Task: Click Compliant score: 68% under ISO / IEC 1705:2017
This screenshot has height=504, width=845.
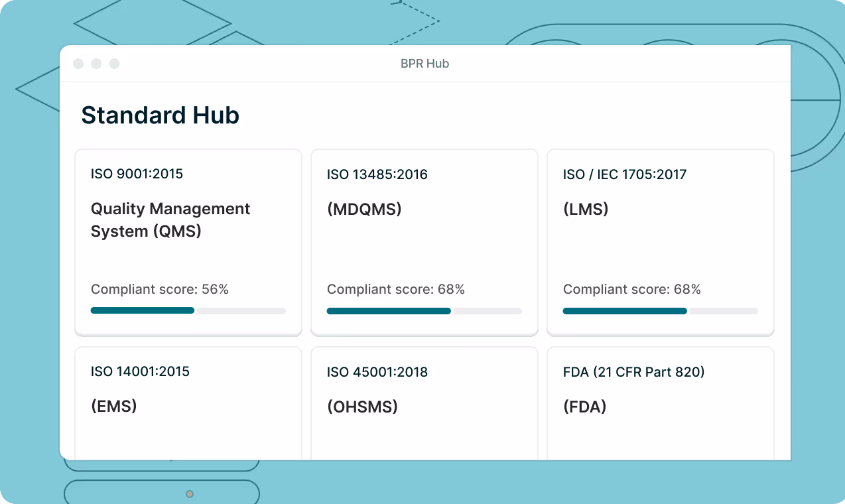Action: click(632, 289)
